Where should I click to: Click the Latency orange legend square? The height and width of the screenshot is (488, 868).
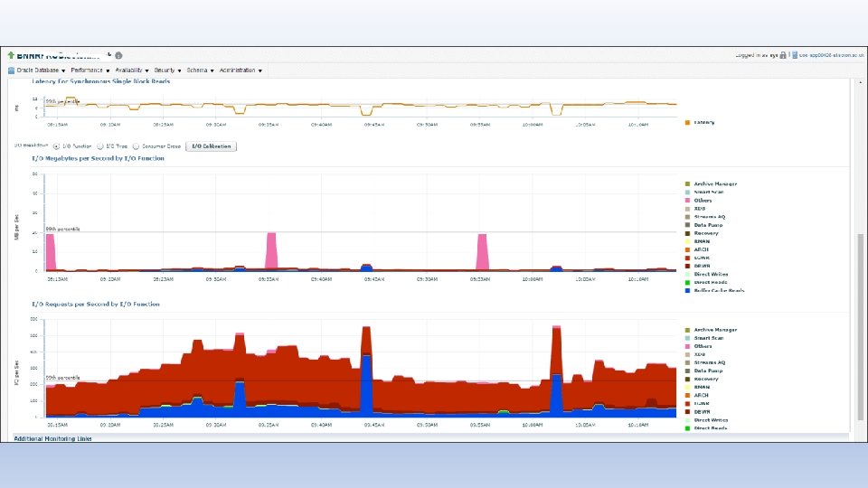[x=687, y=122]
